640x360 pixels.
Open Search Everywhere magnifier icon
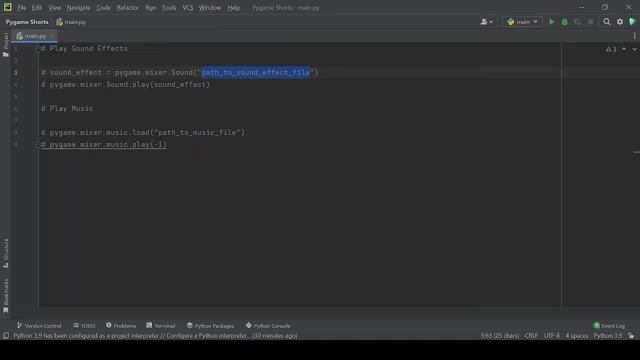pos(607,22)
